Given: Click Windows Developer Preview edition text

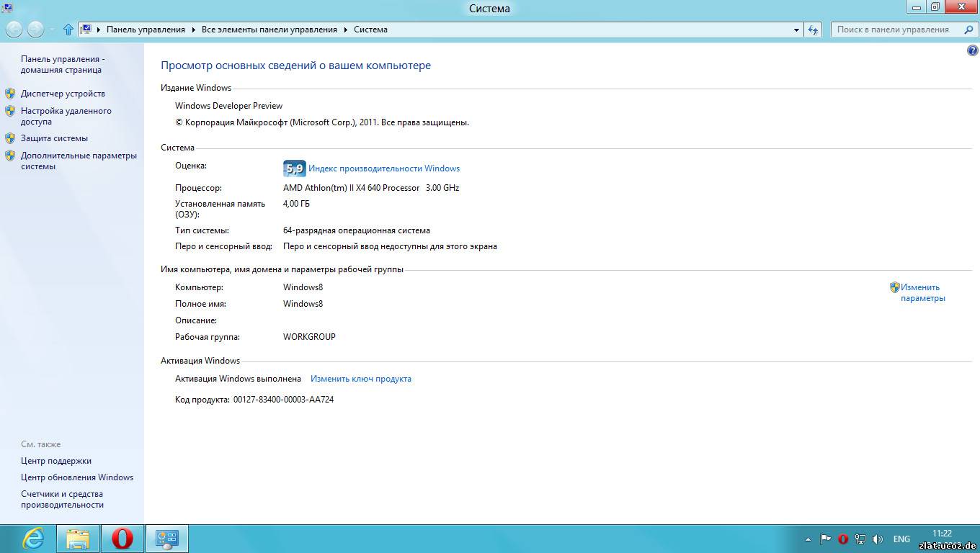Looking at the screenshot, I should [x=228, y=106].
